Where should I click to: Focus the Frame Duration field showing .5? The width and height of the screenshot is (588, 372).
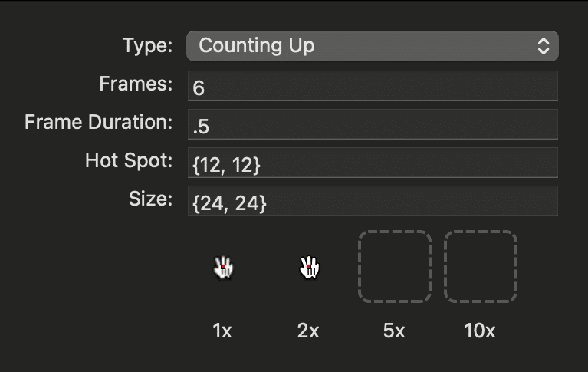click(x=373, y=124)
